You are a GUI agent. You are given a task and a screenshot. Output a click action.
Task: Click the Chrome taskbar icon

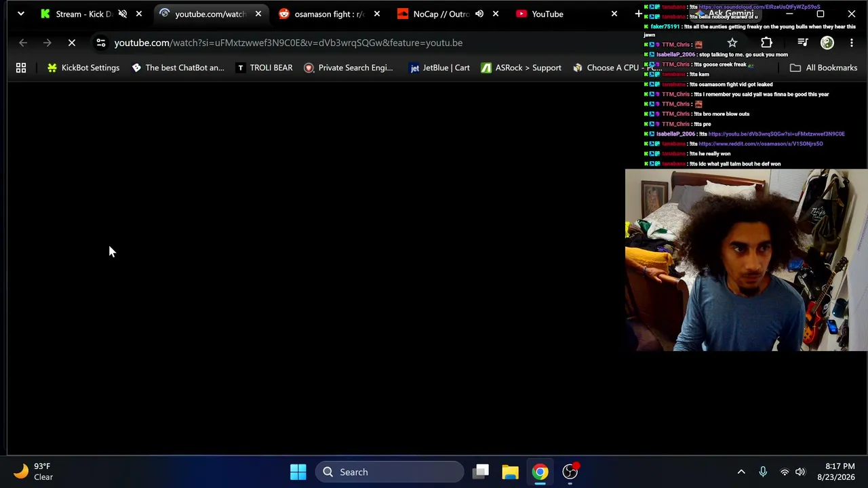(540, 472)
